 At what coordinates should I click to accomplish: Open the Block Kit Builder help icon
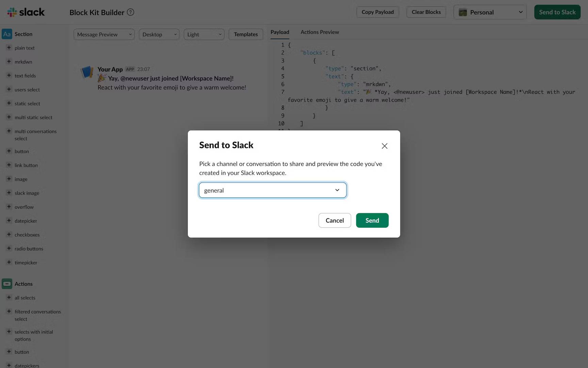point(130,12)
